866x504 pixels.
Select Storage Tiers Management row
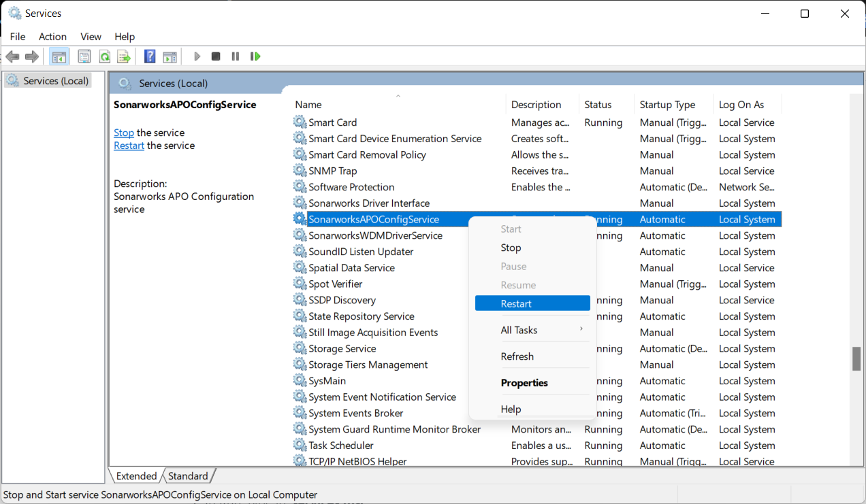pos(536,365)
